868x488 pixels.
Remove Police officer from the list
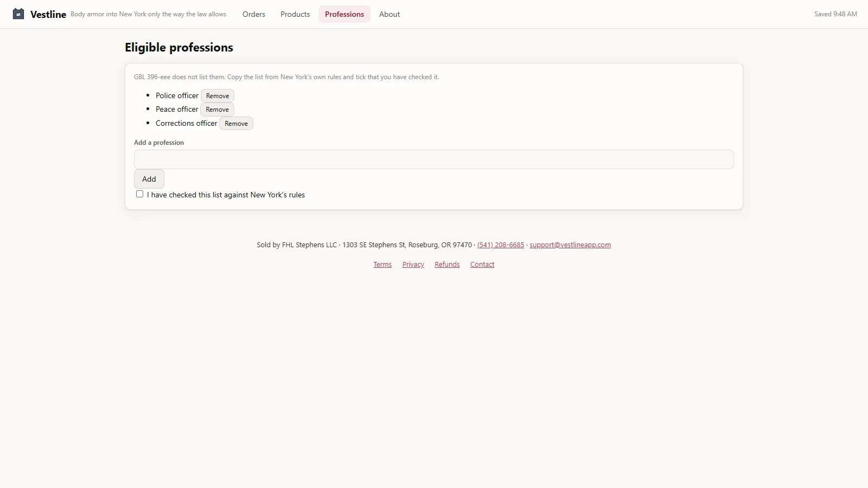pyautogui.click(x=218, y=96)
